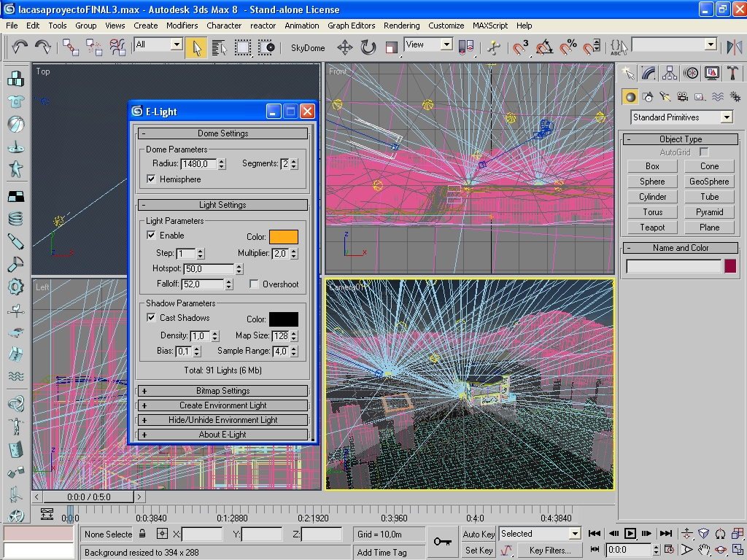Click the Radius value input field

[198, 164]
